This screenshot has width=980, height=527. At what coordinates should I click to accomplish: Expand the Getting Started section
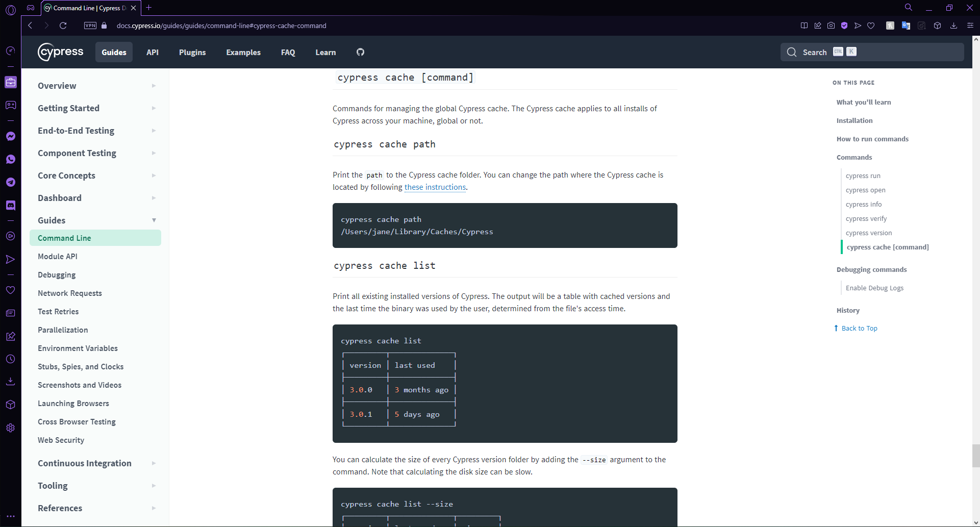tap(96, 108)
